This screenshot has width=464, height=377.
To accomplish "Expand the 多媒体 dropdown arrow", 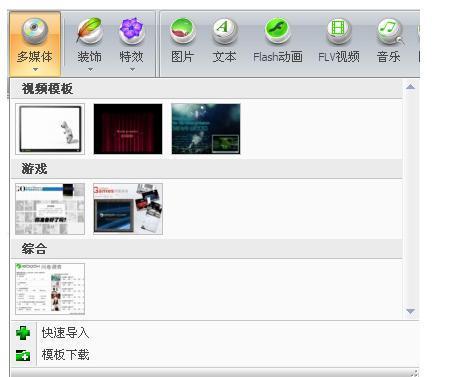I will 35,69.
